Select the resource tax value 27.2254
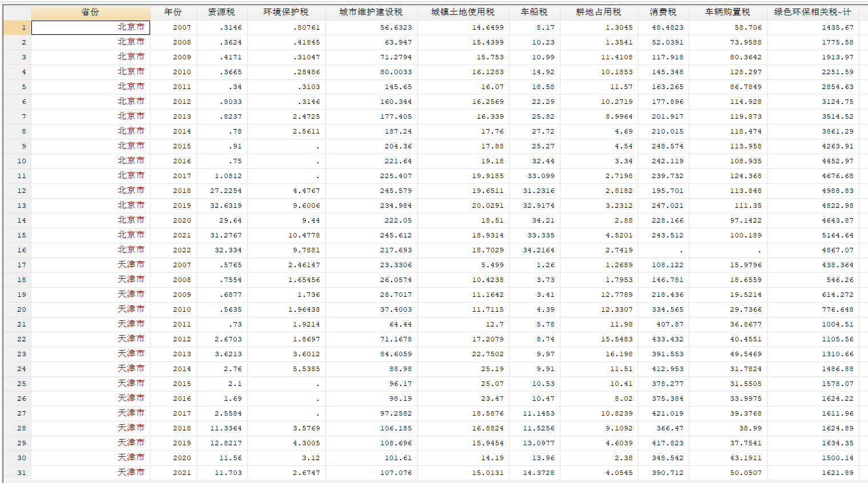Screen dimensions: 868x483 click(221, 191)
